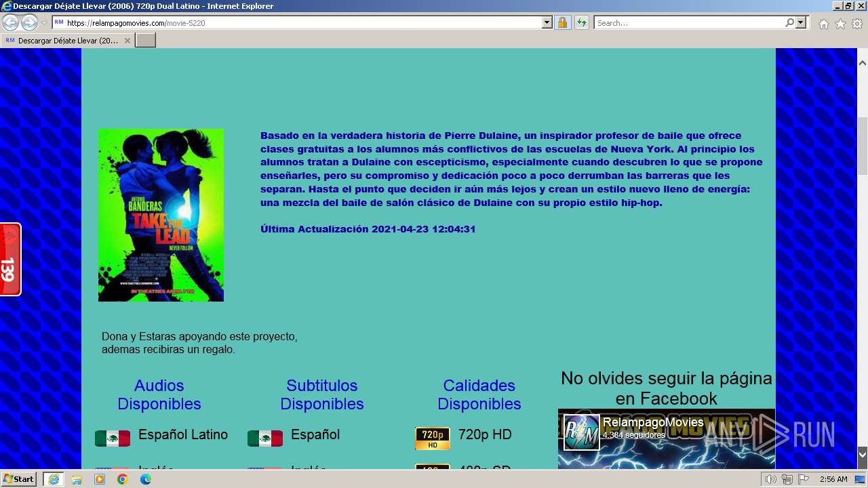Image resolution: width=868 pixels, height=488 pixels.
Task: Refresh the page using the refresh icon
Action: (581, 23)
